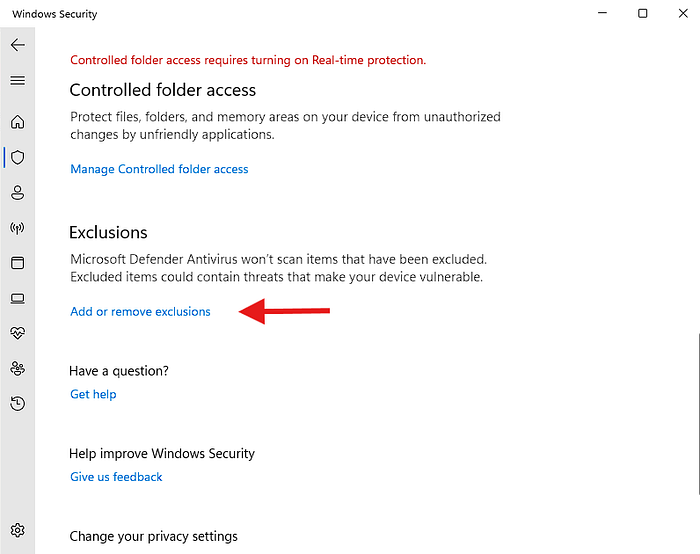Image resolution: width=700 pixels, height=554 pixels.
Task: Click Give us feedback link
Action: click(x=116, y=477)
